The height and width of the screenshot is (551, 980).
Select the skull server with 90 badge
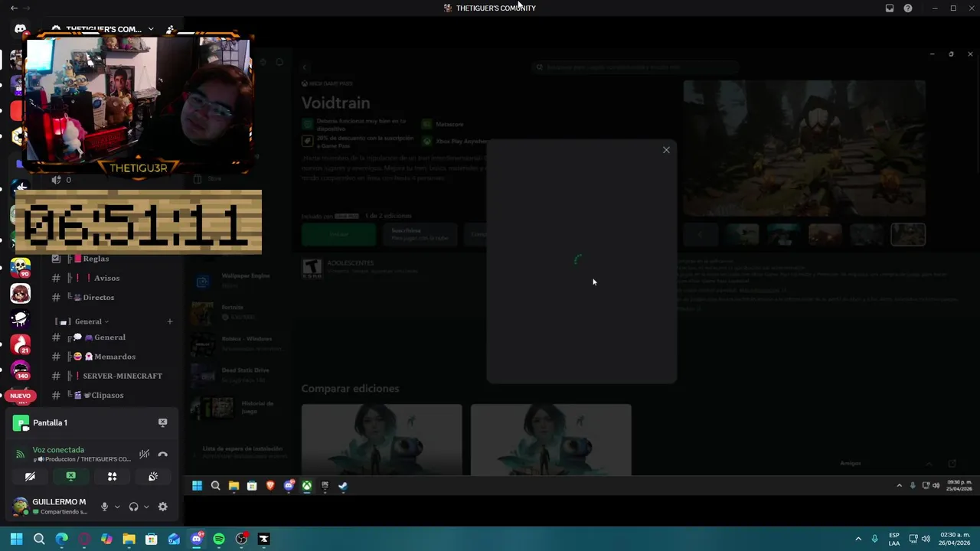(20, 267)
